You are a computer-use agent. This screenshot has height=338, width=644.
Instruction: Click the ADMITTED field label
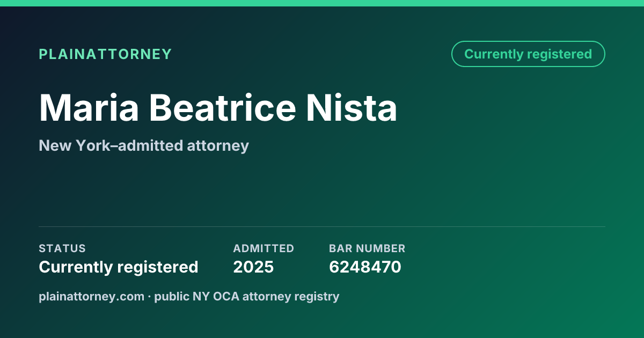click(264, 248)
